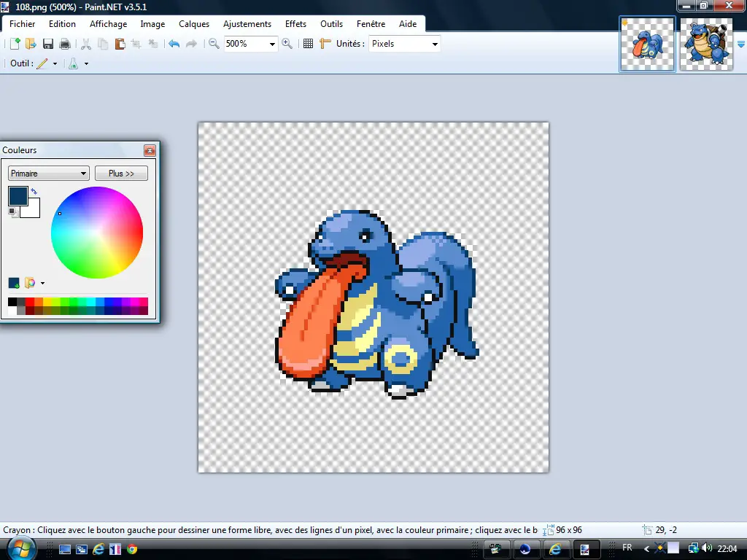Switch to the Lickitung image thumbnail
Viewport: 747px width, 560px height.
point(648,44)
